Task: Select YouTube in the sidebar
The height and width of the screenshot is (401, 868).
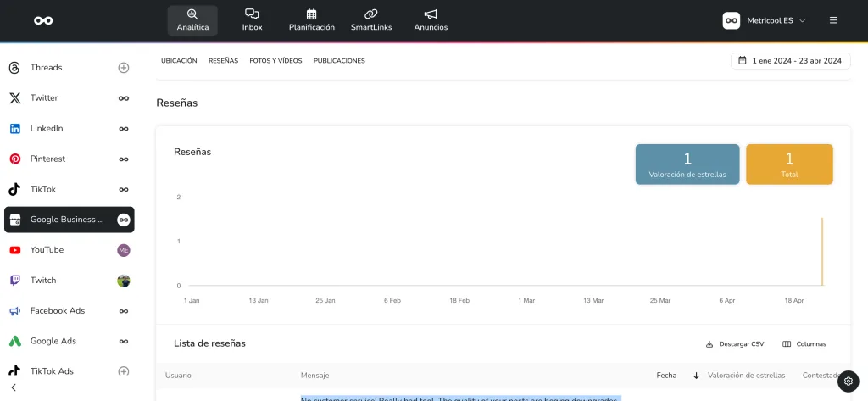Action: pyautogui.click(x=70, y=250)
